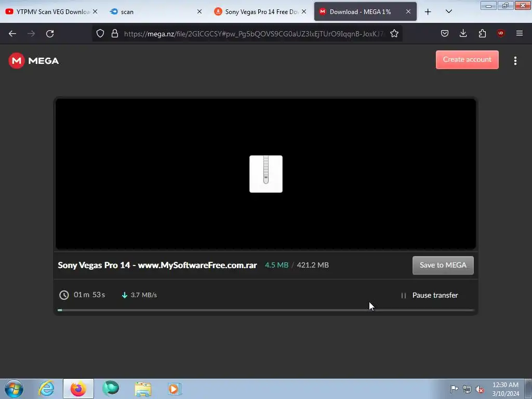Close the Sony Vegas Pro 14 tab
Viewport: 532px width, 399px height.
point(304,11)
